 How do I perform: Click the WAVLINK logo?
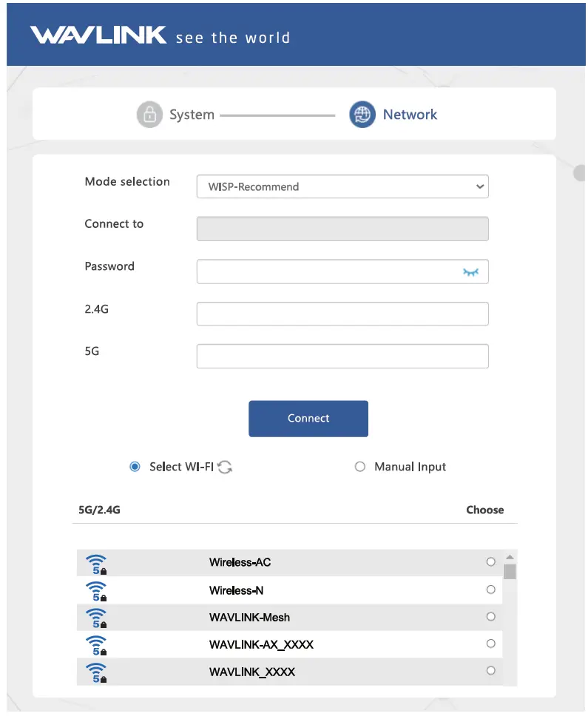click(98, 36)
